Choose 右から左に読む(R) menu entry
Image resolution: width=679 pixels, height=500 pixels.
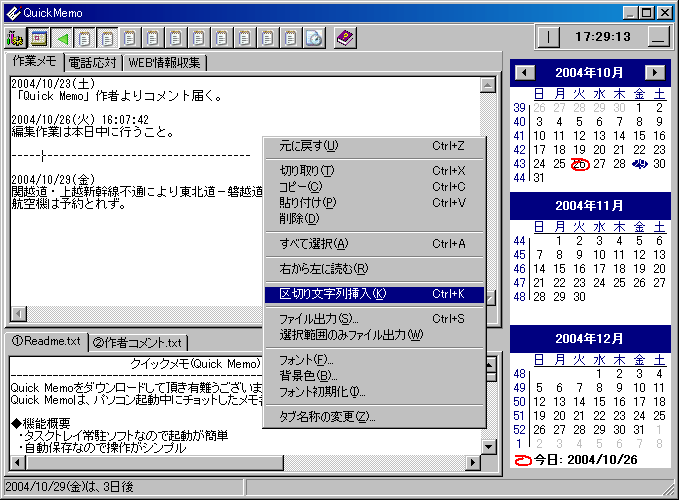click(x=374, y=269)
